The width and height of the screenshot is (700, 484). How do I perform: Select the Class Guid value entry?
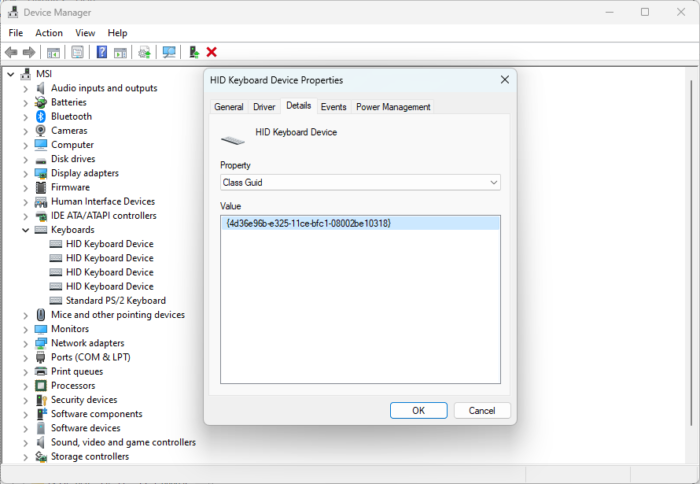click(x=308, y=223)
